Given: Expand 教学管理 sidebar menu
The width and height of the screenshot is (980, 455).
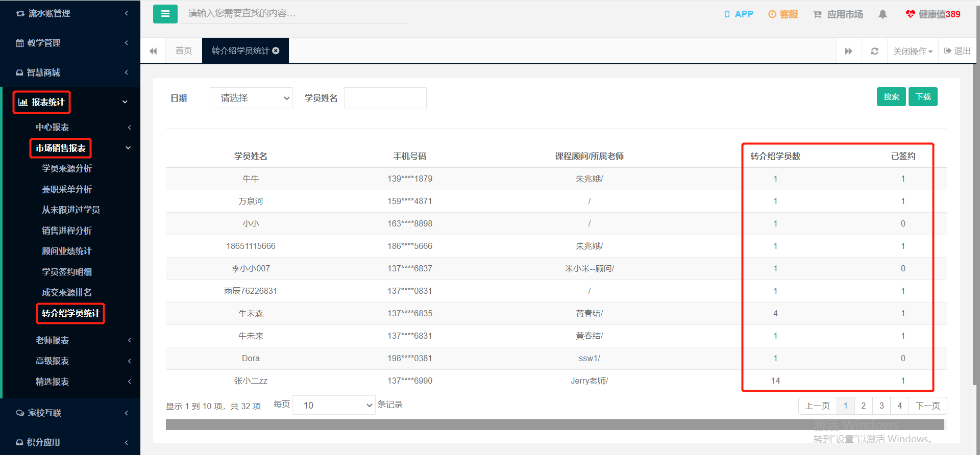Looking at the screenshot, I should point(70,43).
